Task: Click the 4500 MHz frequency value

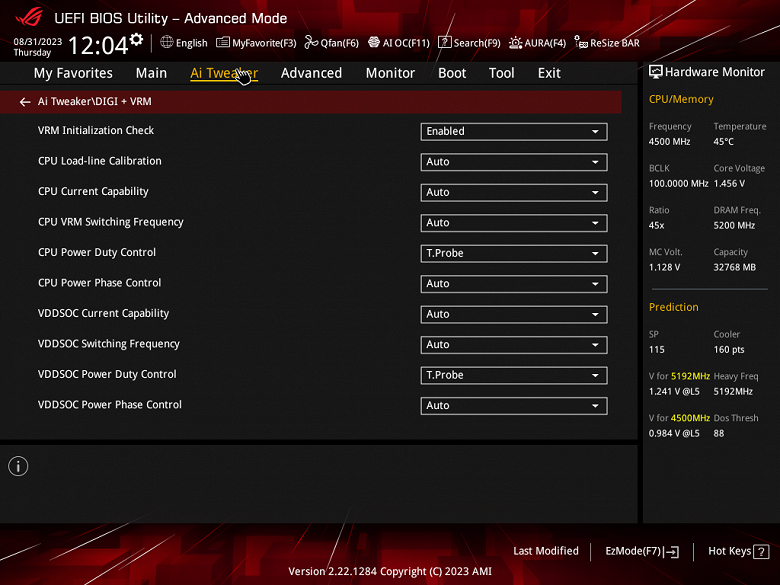Action: click(669, 142)
